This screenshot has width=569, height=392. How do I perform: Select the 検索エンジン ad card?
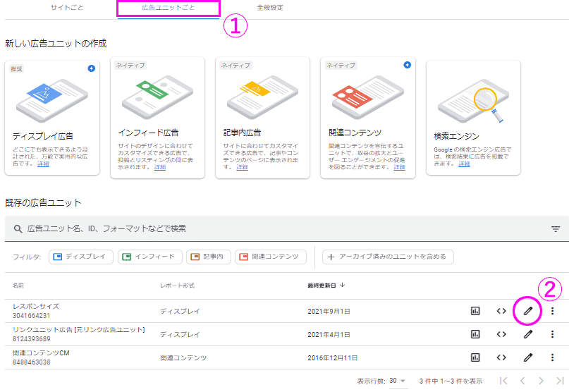473,118
